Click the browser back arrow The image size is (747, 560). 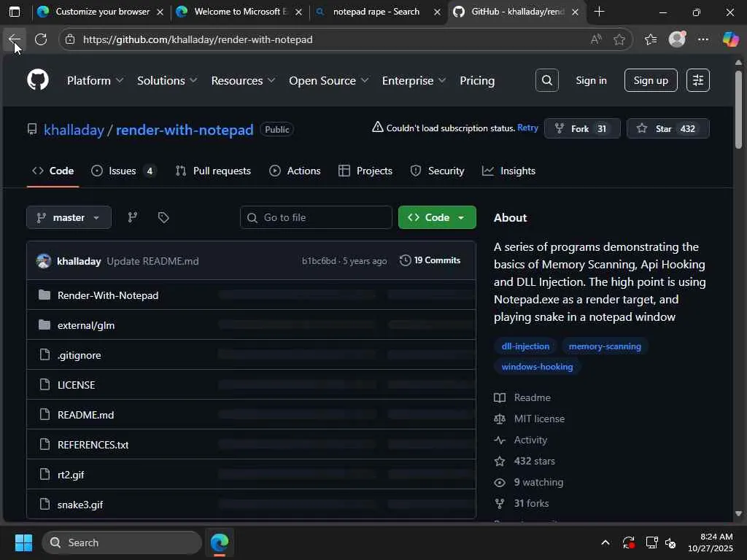coord(15,39)
